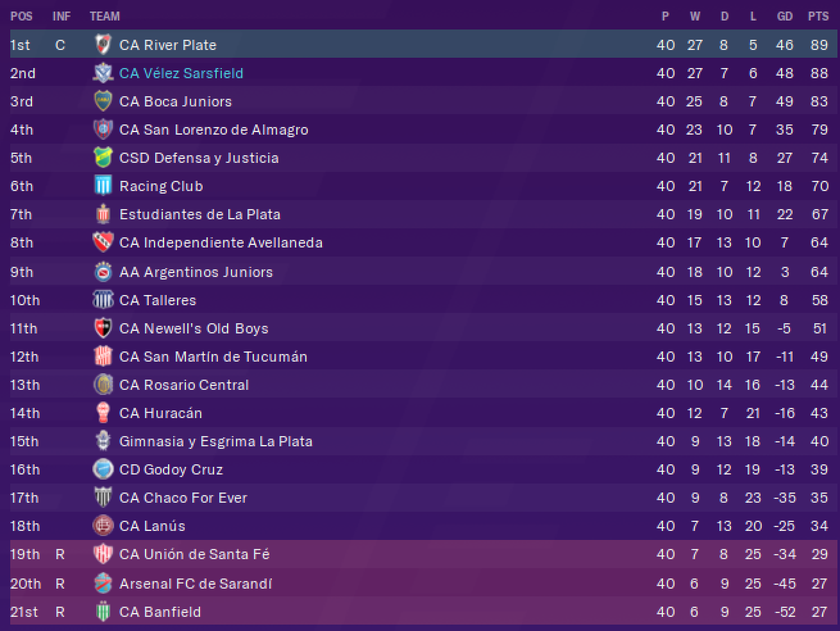This screenshot has width=840, height=631.
Task: Click the TEAM column header
Action: click(105, 16)
